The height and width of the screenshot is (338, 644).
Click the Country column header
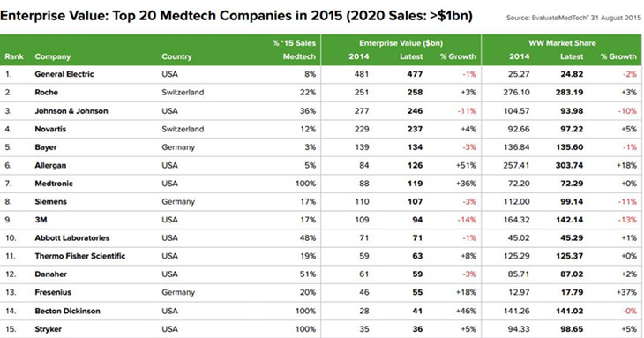pos(176,56)
